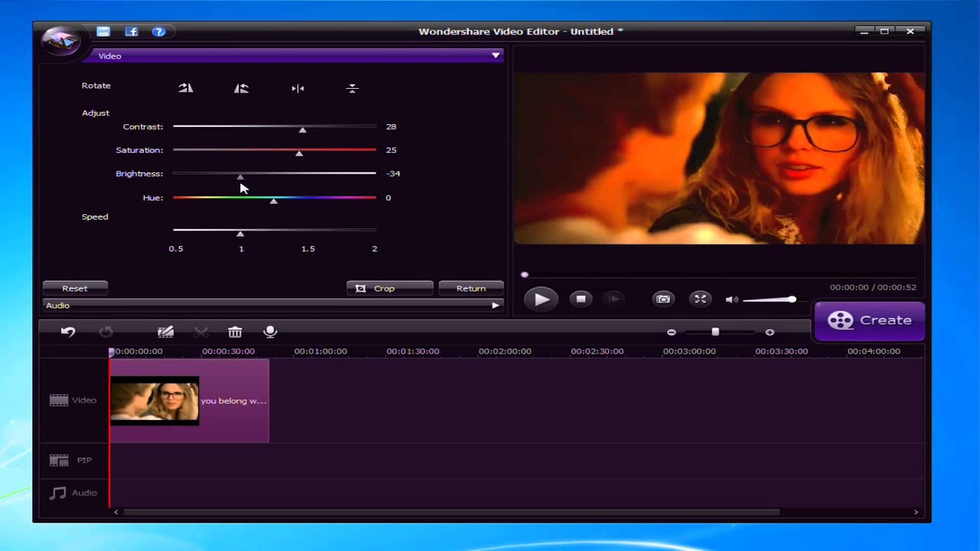Screen dimensions: 980x551
Task: Delete the selected clip with trash icon
Action: [x=235, y=331]
